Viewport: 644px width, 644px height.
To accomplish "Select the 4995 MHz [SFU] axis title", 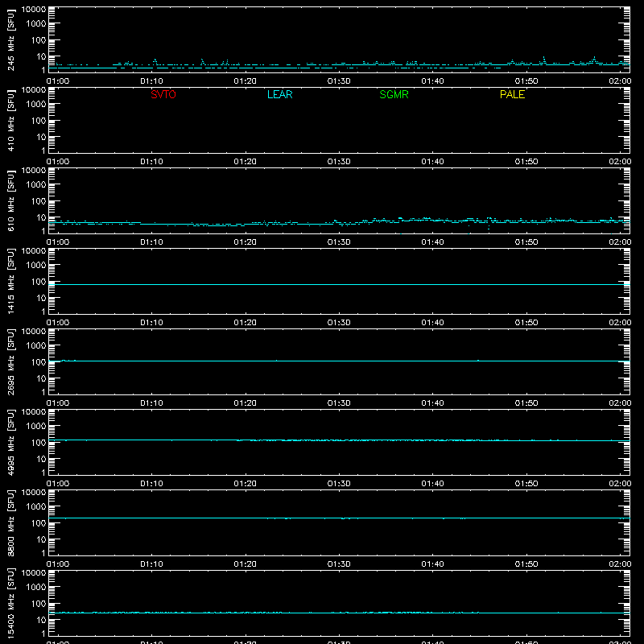I will point(10,442).
